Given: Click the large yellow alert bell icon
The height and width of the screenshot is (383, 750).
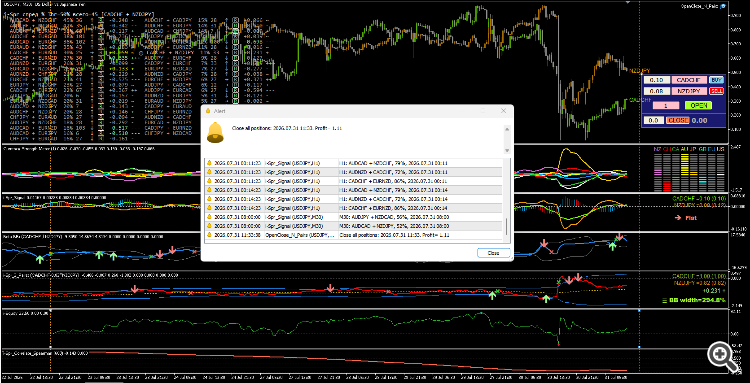Looking at the screenshot, I should tap(215, 132).
